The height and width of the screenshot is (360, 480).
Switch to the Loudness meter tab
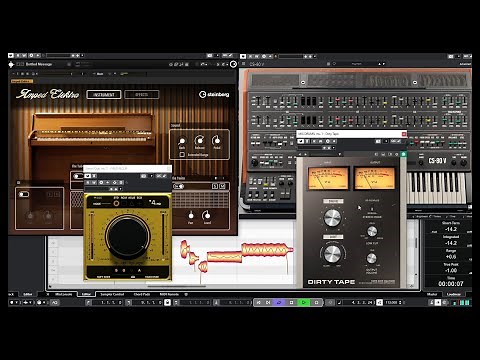(x=454, y=294)
